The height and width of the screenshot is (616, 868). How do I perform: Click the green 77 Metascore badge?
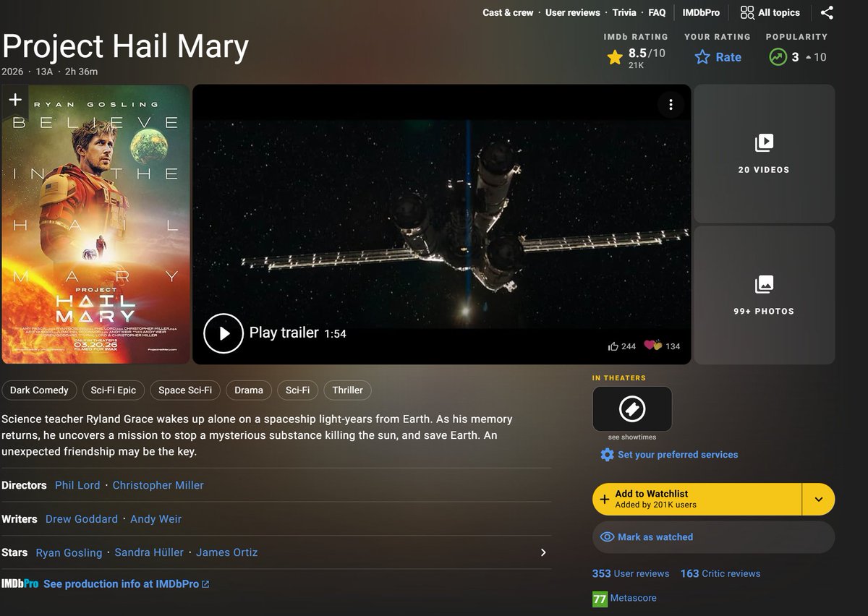click(x=600, y=599)
